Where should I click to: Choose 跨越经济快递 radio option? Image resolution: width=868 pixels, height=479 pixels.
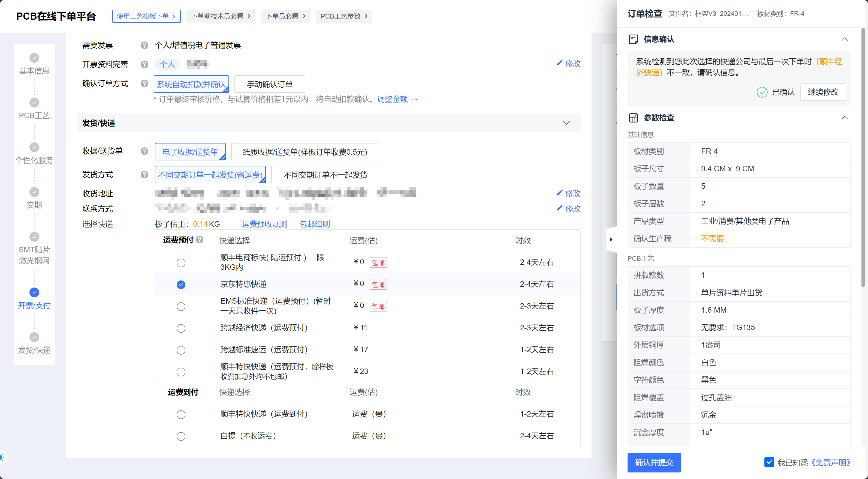pos(181,328)
